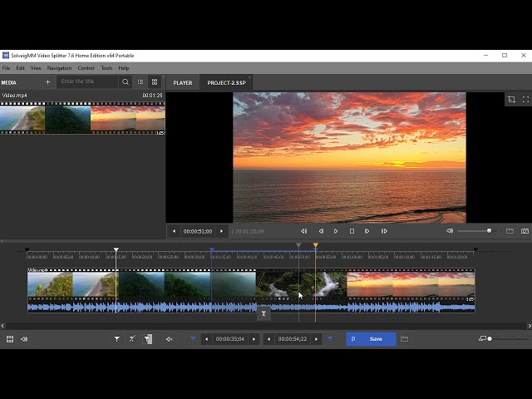Mute the player volume speaker icon
Screen dimensions: 532x399
coord(450,231)
